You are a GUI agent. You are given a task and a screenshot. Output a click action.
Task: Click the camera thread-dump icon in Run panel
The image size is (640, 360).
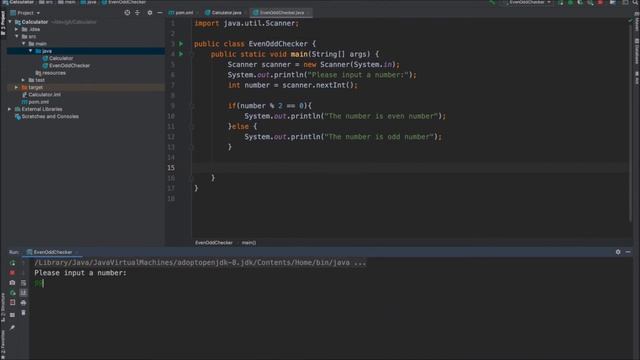click(x=12, y=282)
